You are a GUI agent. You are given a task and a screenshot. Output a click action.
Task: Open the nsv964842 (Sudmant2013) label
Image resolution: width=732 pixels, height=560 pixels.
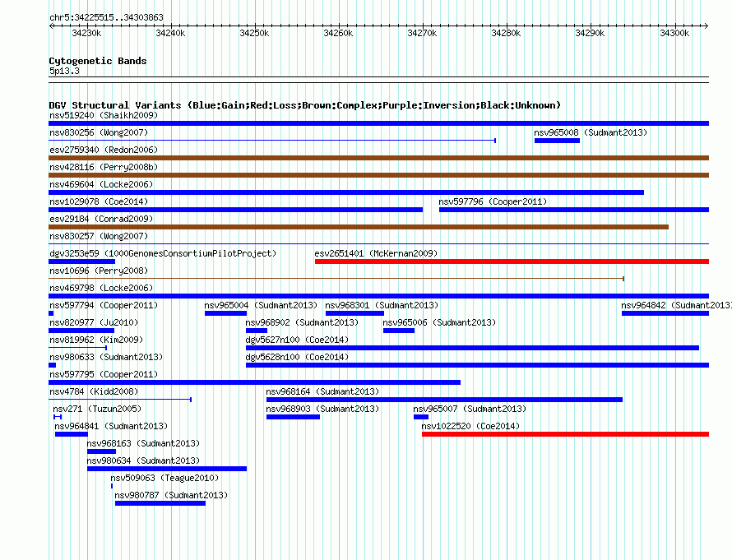click(x=676, y=305)
